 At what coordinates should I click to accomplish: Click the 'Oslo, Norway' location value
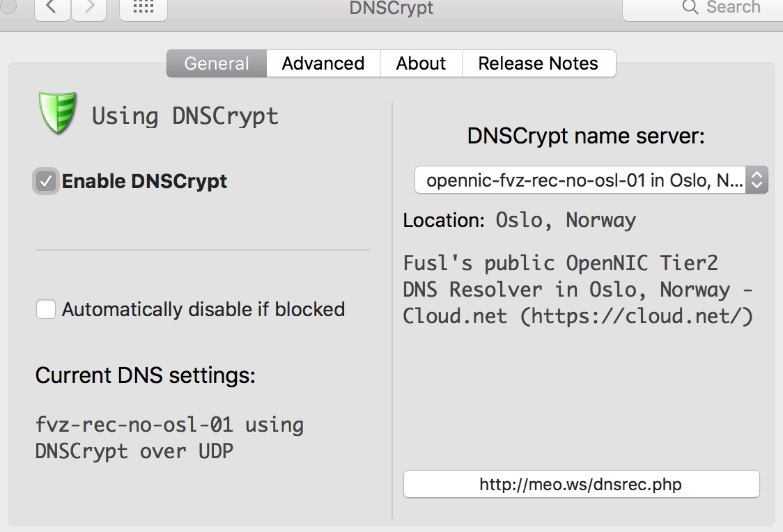(566, 220)
